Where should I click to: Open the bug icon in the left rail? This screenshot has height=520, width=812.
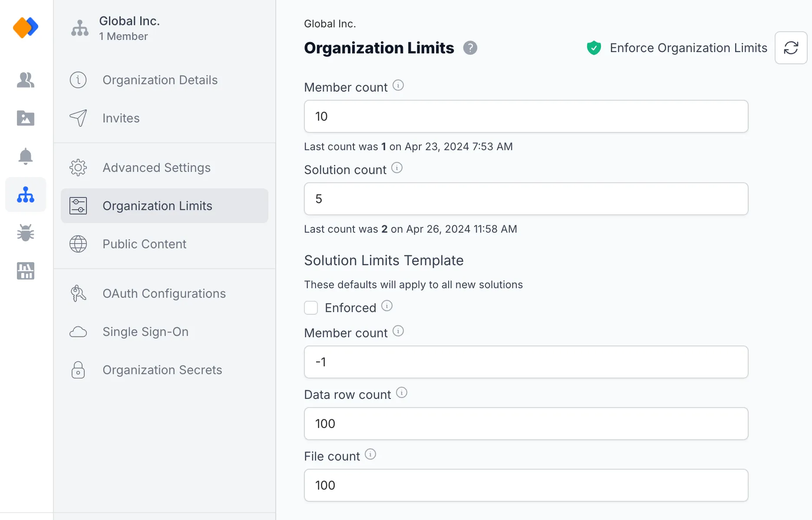click(x=26, y=233)
